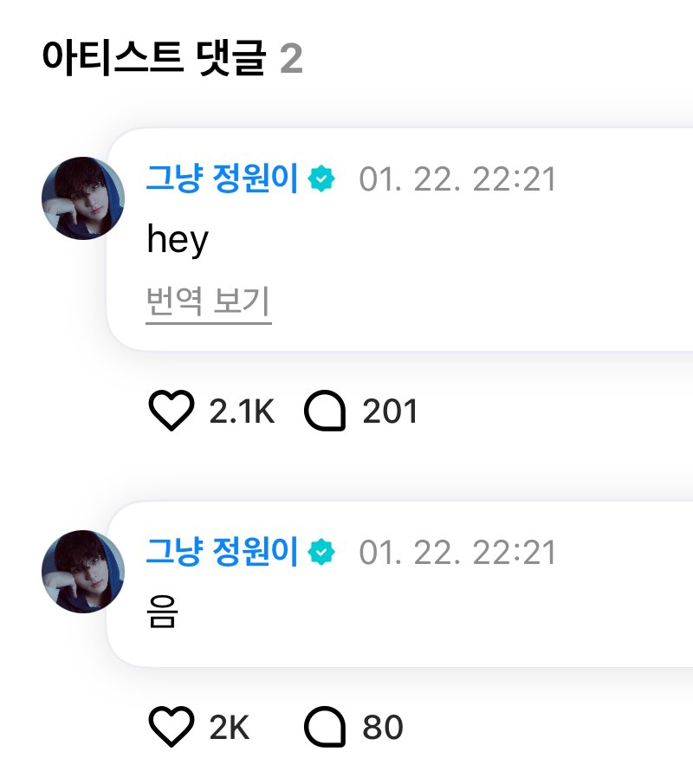Click timestamp on the second comment
The width and height of the screenshot is (693, 784).
[x=457, y=552]
